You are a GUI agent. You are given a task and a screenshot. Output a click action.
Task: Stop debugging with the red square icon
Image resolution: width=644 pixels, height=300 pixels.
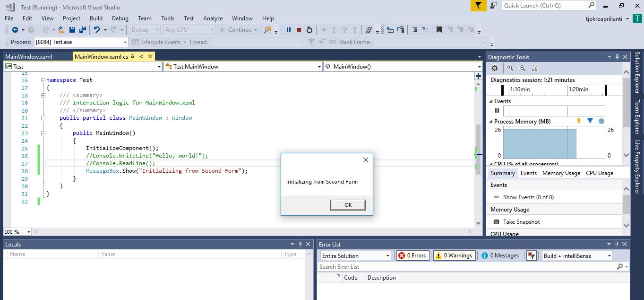tap(300, 29)
